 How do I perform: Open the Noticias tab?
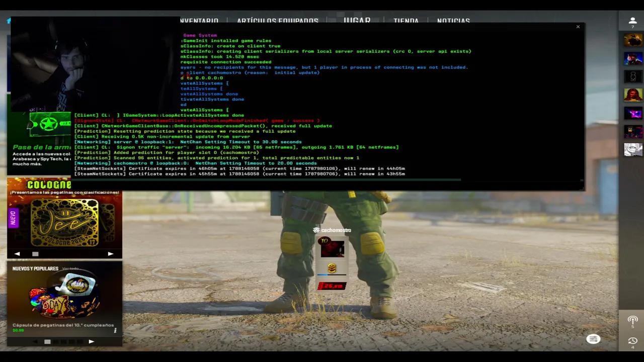(453, 21)
